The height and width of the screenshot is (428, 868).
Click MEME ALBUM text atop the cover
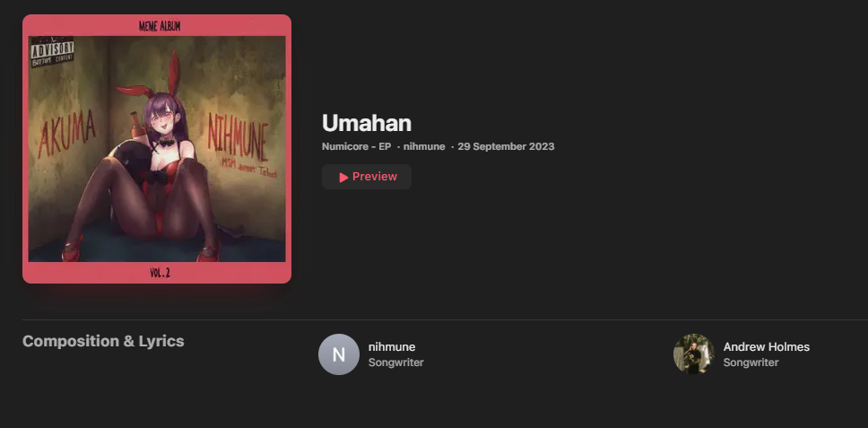pyautogui.click(x=160, y=26)
